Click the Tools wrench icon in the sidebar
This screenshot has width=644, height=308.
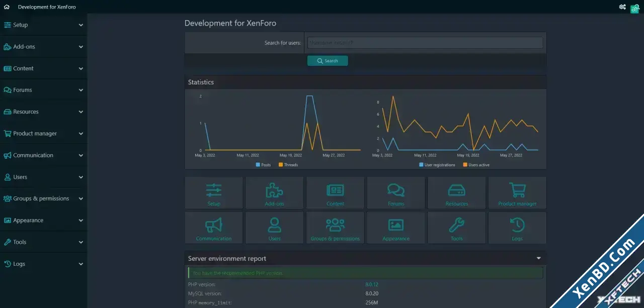point(8,242)
